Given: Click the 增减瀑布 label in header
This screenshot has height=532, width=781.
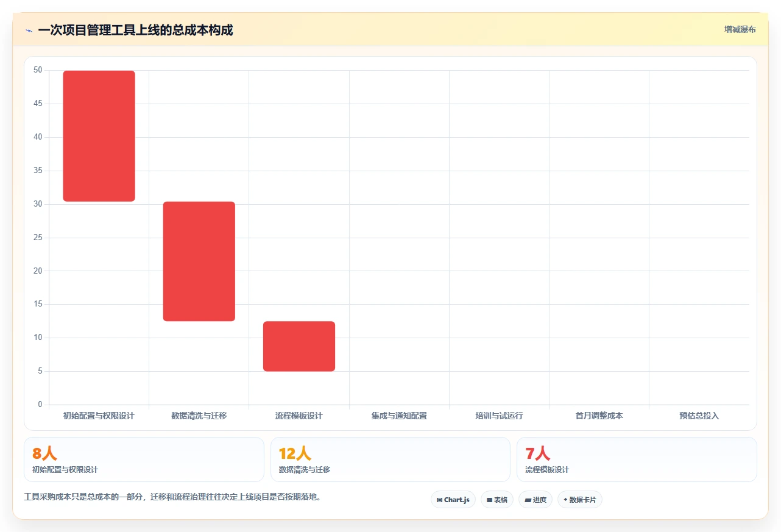Looking at the screenshot, I should pyautogui.click(x=740, y=29).
